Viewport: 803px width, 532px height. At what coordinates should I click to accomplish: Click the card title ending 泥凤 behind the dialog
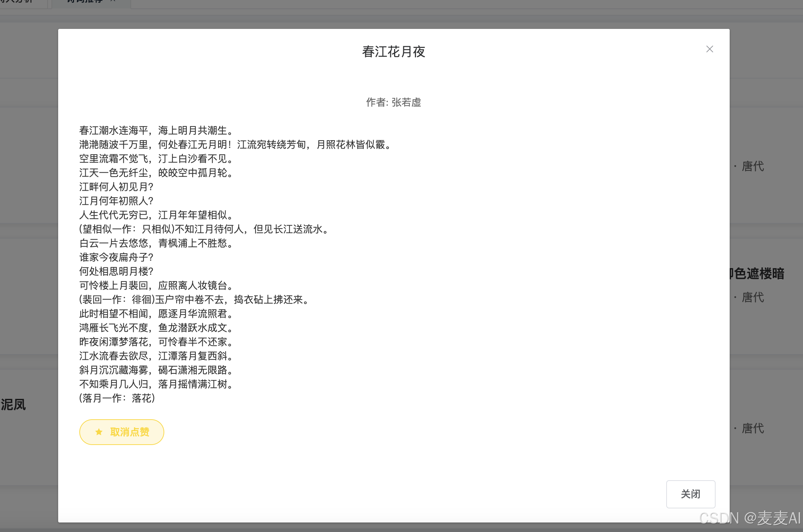pos(13,404)
